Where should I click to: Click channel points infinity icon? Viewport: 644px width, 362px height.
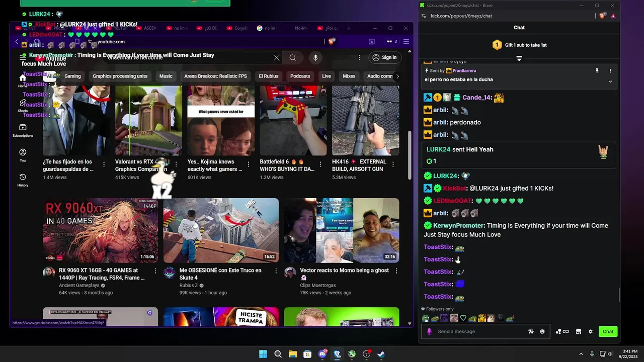point(562,332)
